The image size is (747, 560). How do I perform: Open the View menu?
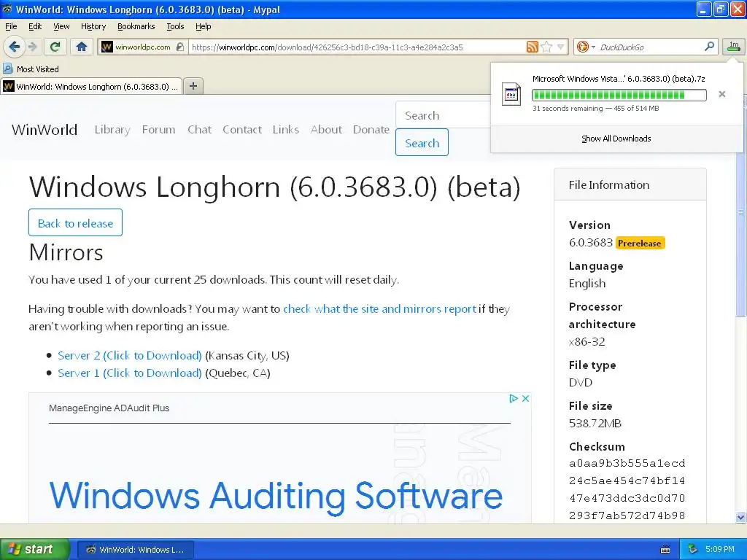(x=61, y=26)
